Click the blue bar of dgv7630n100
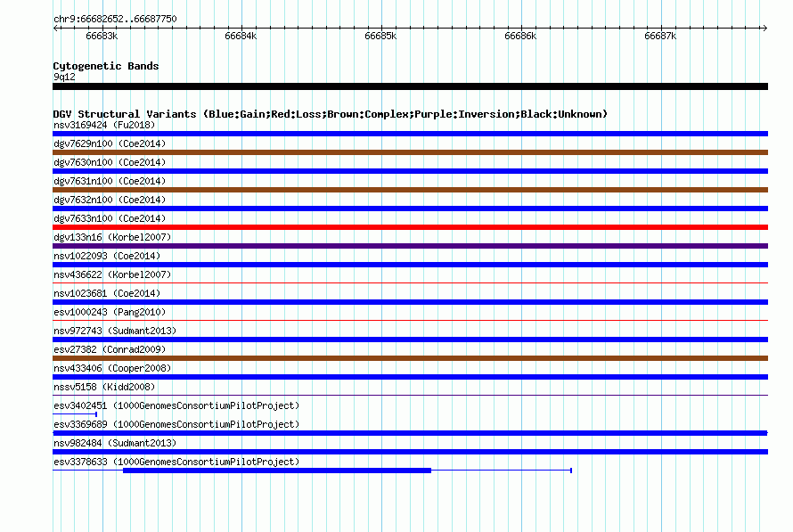793x532 pixels. (x=410, y=171)
